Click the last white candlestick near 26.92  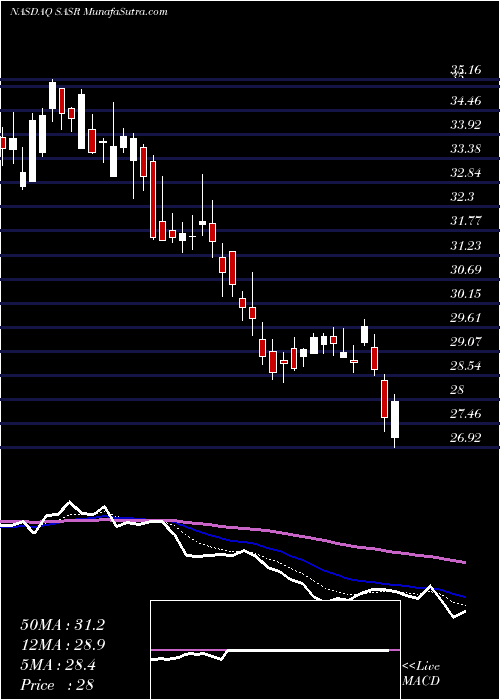pos(395,420)
